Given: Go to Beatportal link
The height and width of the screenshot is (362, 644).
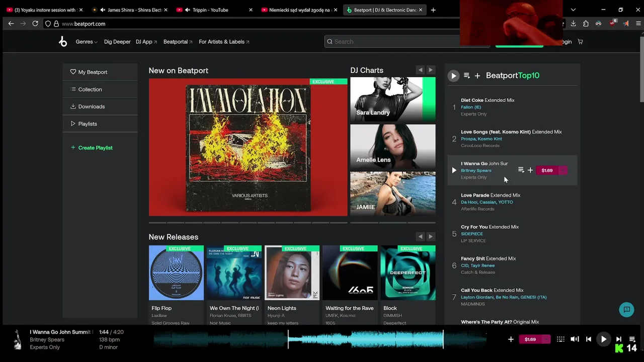Looking at the screenshot, I should click(178, 42).
